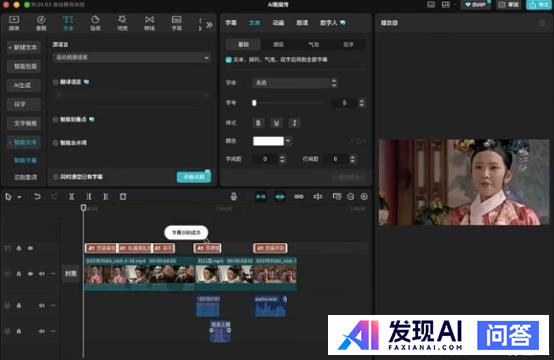Open the Stickers tab icon
The width and height of the screenshot is (554, 360).
[x=95, y=23]
